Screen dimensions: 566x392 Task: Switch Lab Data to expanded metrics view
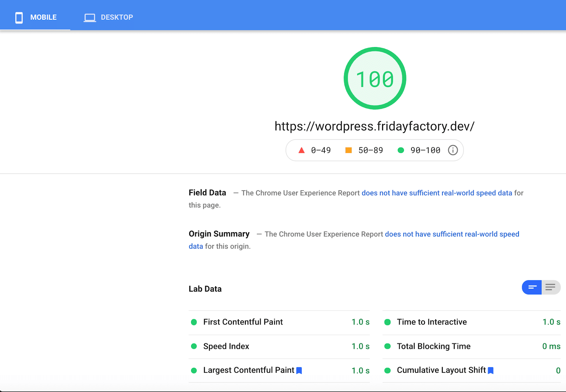click(550, 287)
